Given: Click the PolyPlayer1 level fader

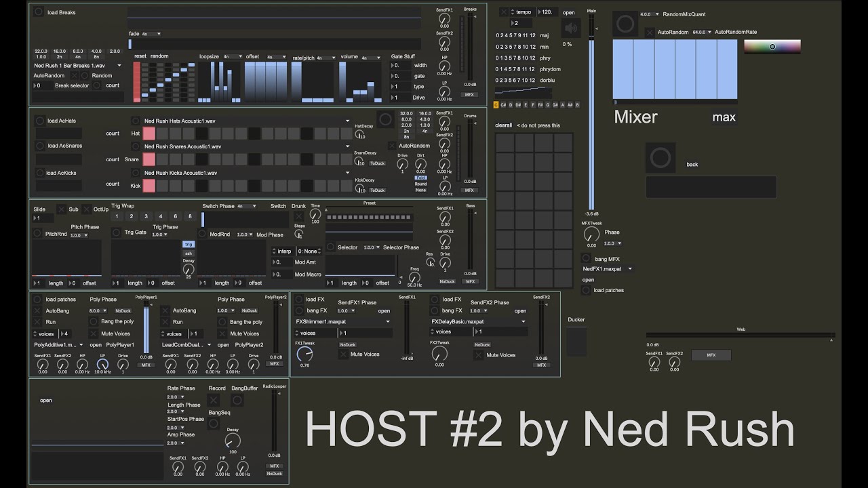Looking at the screenshot, I should point(146,327).
